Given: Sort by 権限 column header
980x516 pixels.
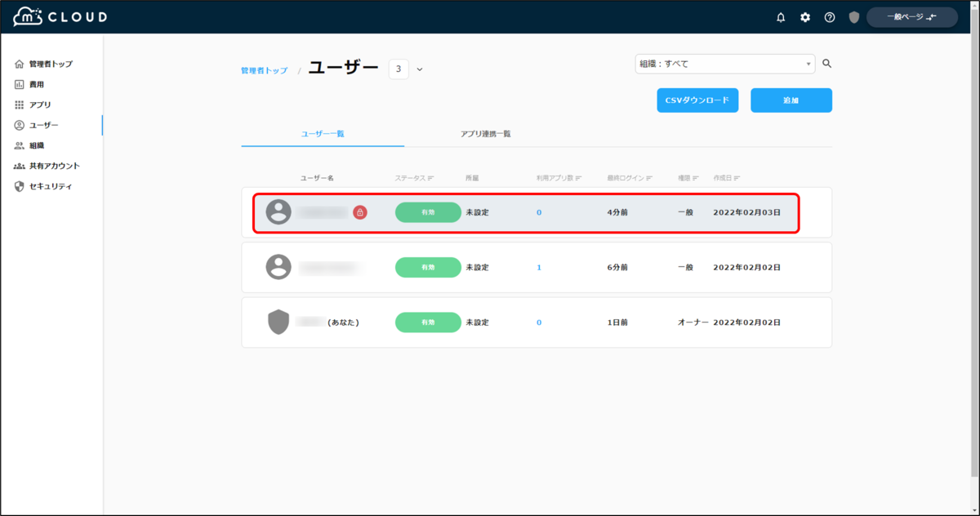Looking at the screenshot, I should click(688, 178).
